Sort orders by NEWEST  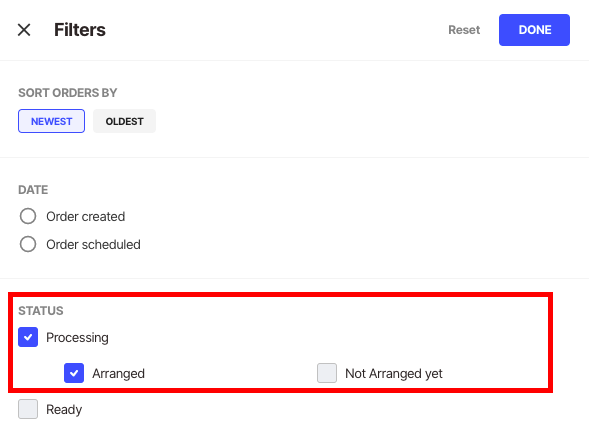click(x=51, y=121)
